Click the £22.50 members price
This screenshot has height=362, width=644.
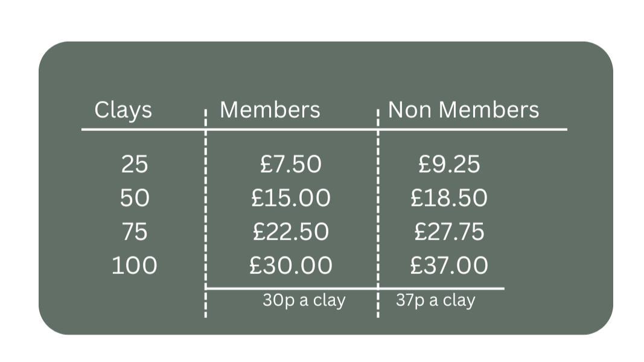pyautogui.click(x=291, y=232)
